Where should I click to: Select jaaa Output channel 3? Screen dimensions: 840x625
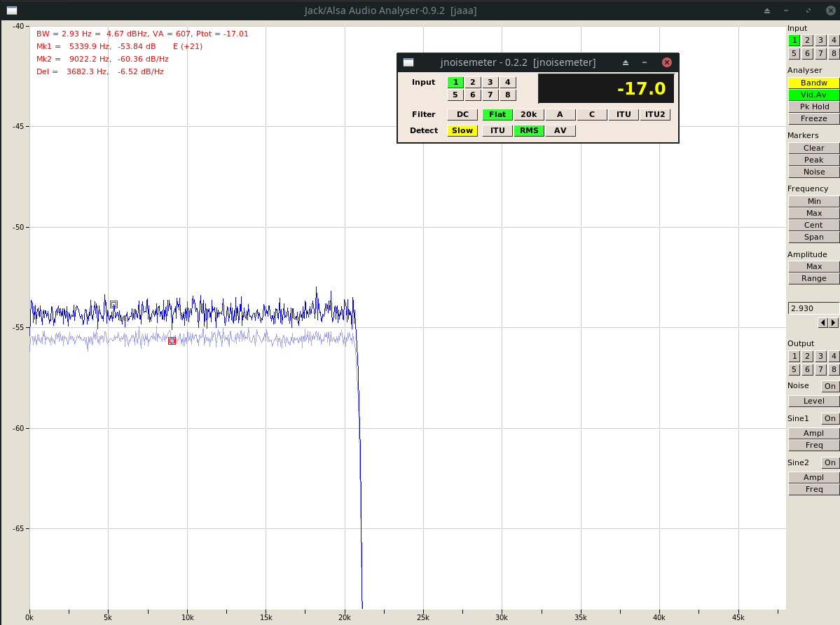tap(820, 356)
